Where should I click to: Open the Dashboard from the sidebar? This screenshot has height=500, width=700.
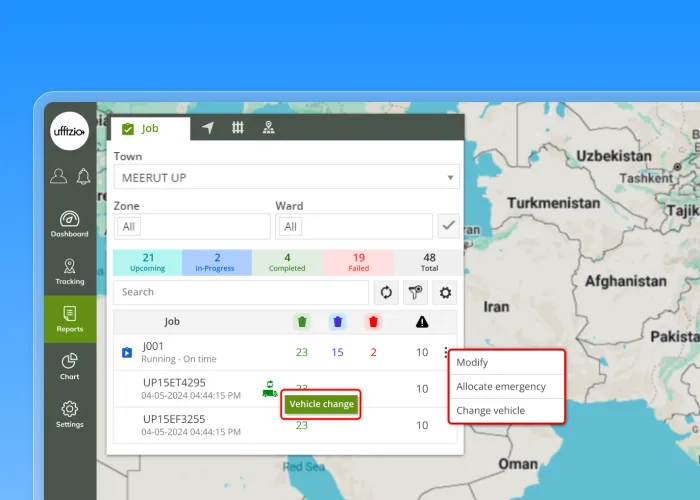point(70,224)
